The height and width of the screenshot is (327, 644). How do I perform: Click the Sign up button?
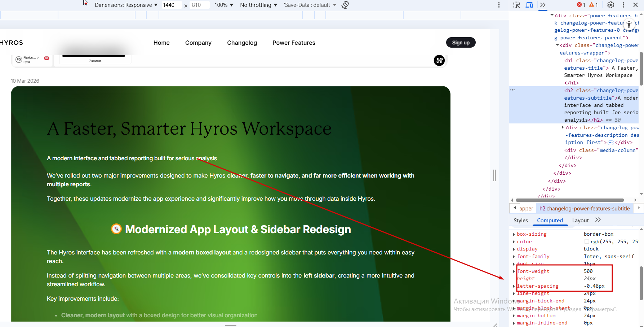(461, 43)
